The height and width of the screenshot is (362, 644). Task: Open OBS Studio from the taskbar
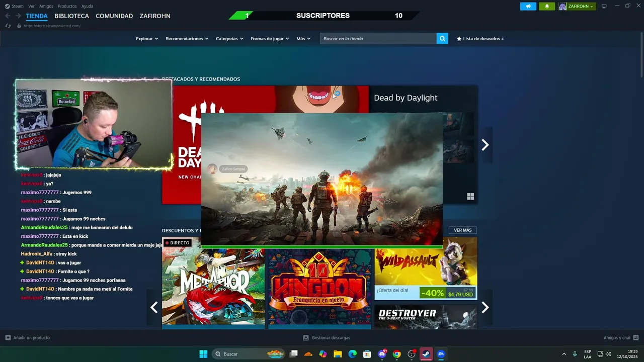[x=412, y=354]
